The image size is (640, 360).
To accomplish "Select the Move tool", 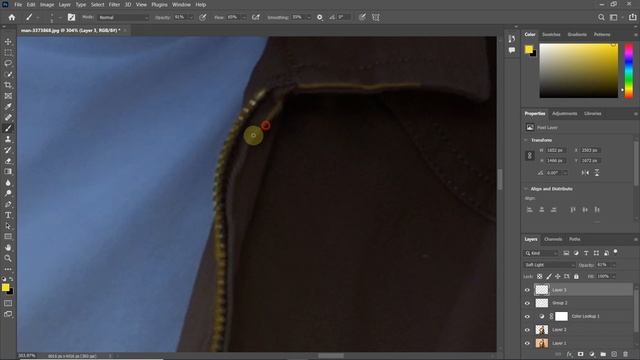I will click(x=8, y=42).
